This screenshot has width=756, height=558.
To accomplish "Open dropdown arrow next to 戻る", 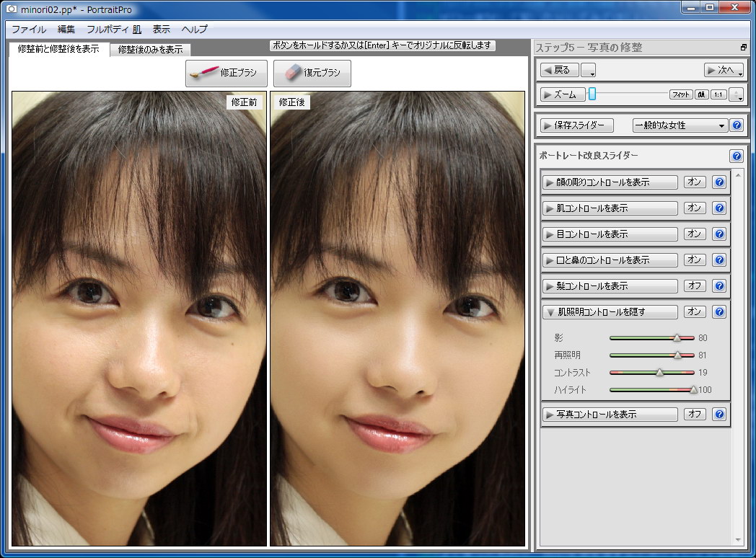I will click(588, 71).
